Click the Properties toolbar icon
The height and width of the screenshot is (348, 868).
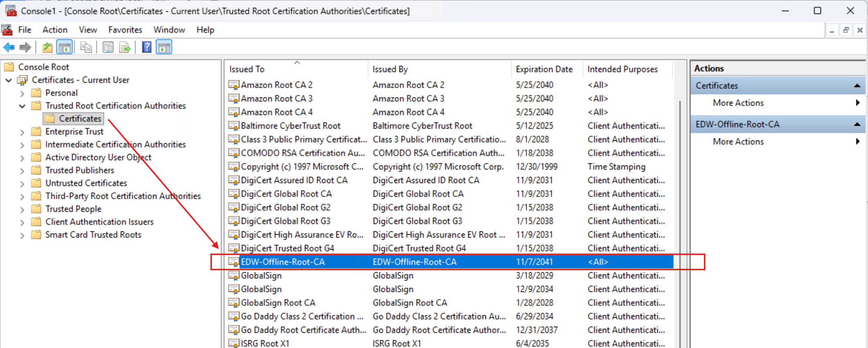(x=108, y=47)
